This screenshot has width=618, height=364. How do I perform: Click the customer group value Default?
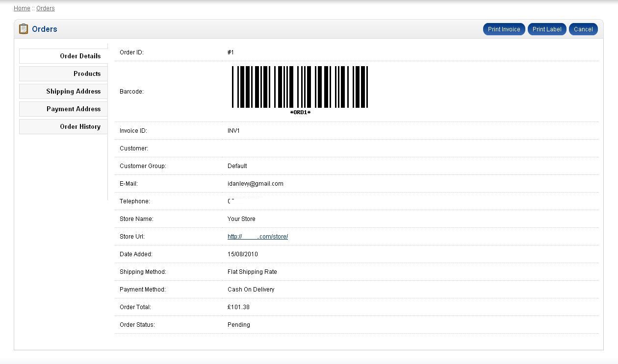[x=237, y=166]
